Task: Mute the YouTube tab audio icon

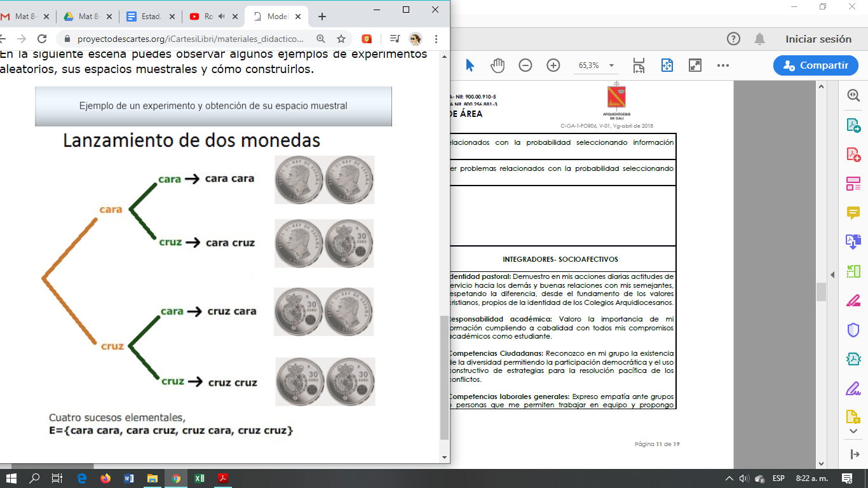Action: pos(222,17)
